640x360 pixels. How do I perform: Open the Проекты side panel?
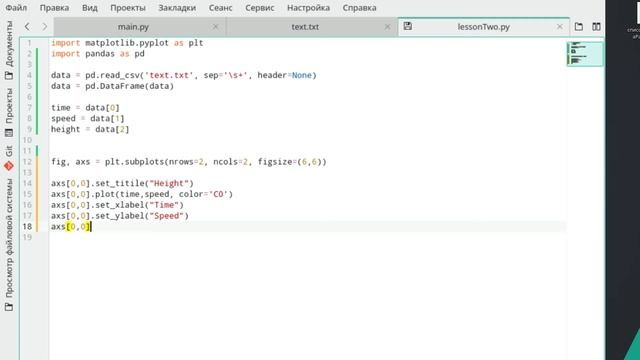point(9,112)
